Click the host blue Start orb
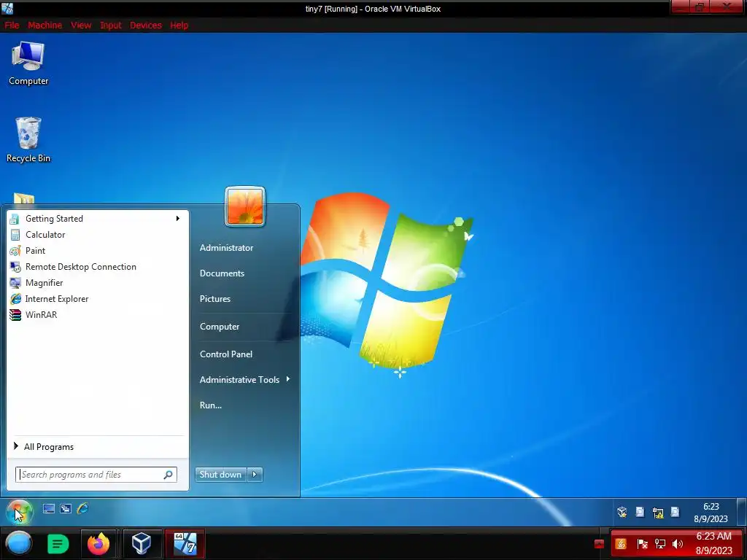This screenshot has width=747, height=560. tap(19, 543)
